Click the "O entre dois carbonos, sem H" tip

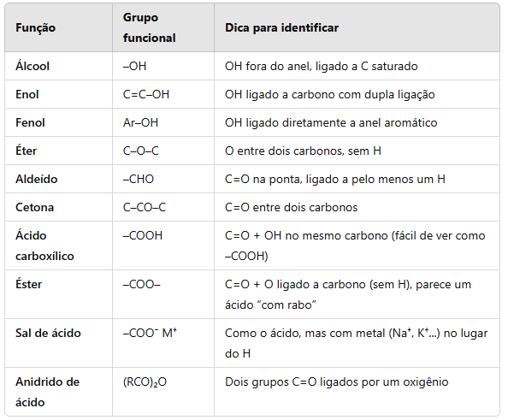(x=303, y=151)
